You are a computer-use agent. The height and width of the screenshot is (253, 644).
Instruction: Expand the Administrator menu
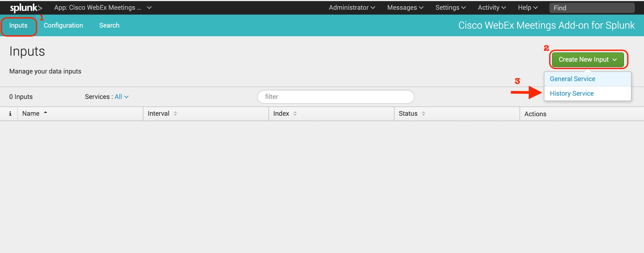tap(352, 8)
